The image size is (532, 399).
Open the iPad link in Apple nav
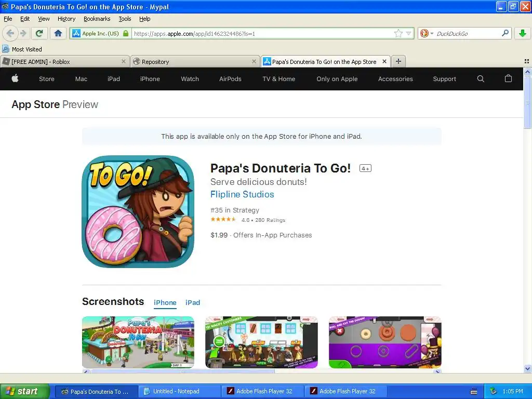click(x=114, y=79)
